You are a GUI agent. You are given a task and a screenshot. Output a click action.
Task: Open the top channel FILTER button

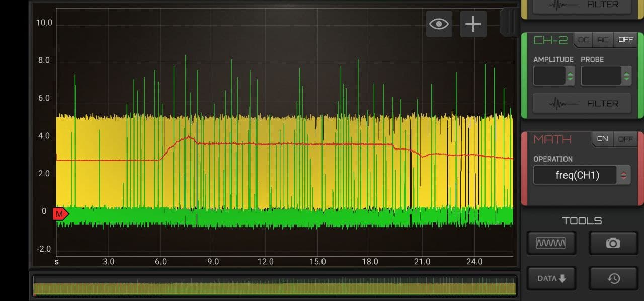point(582,6)
